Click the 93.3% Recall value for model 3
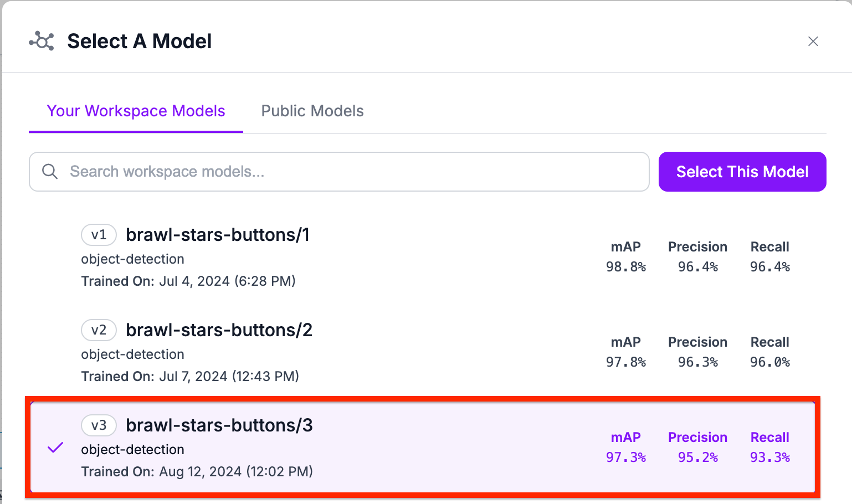Screen dimensions: 852x504 (769, 457)
